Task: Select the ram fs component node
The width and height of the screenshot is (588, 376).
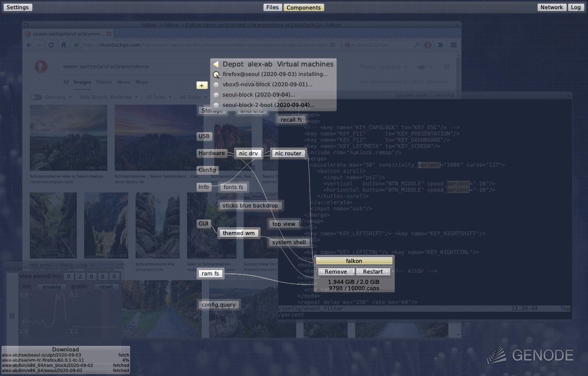Action: pyautogui.click(x=210, y=274)
